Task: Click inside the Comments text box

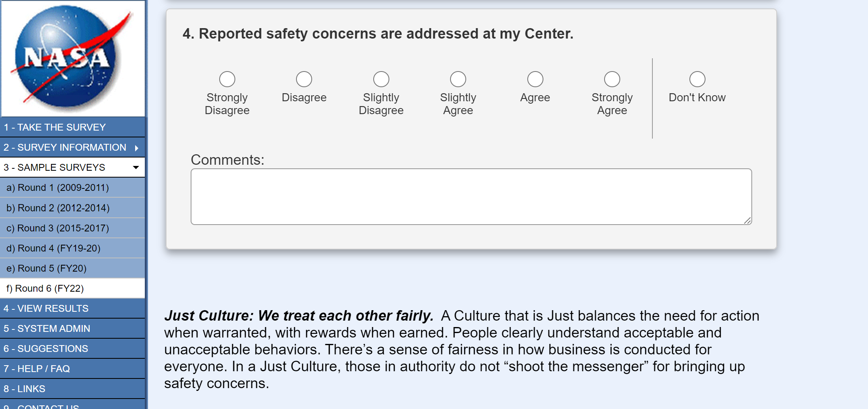Action: [x=471, y=196]
